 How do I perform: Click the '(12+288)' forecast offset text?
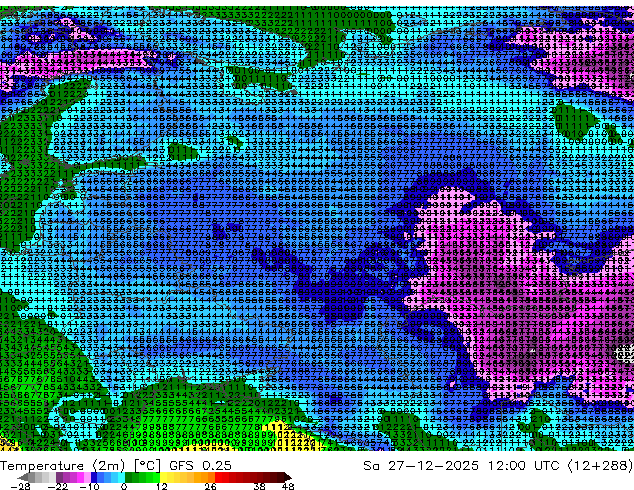pyautogui.click(x=600, y=466)
